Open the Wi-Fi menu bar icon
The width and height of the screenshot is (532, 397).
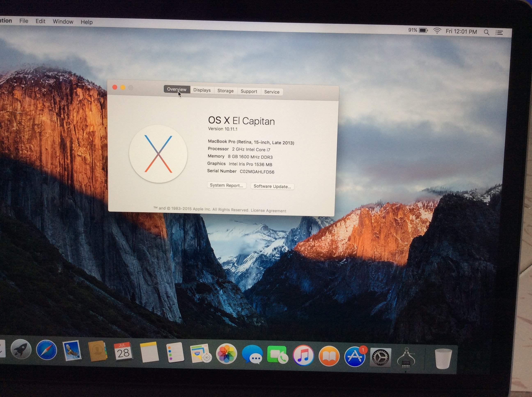coord(437,31)
